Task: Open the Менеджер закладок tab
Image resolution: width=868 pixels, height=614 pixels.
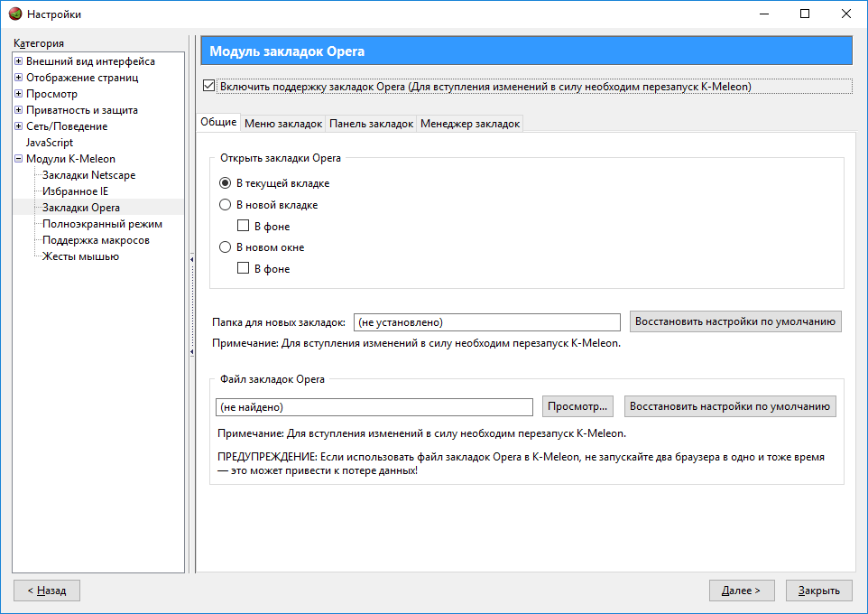Action: click(470, 124)
